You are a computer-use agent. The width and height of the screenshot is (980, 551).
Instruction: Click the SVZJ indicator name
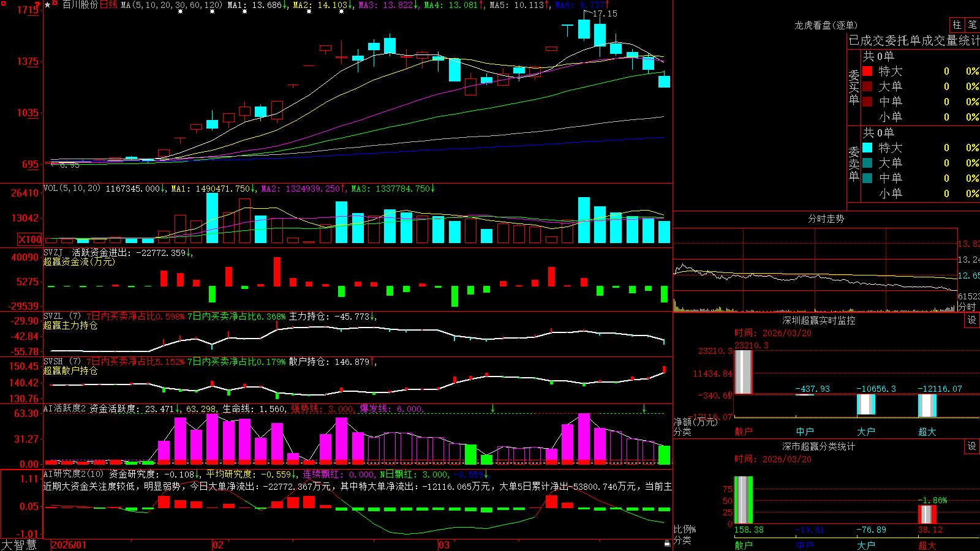pos(53,252)
